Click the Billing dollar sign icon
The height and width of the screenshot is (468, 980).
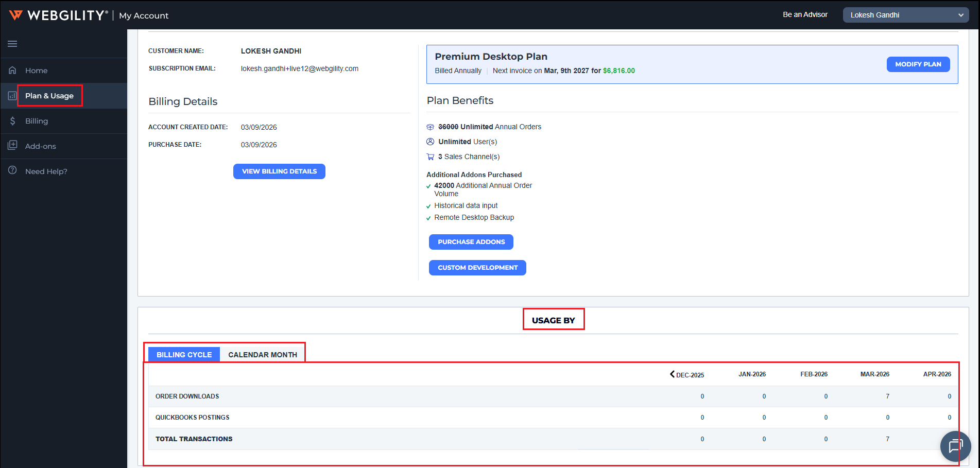[12, 121]
